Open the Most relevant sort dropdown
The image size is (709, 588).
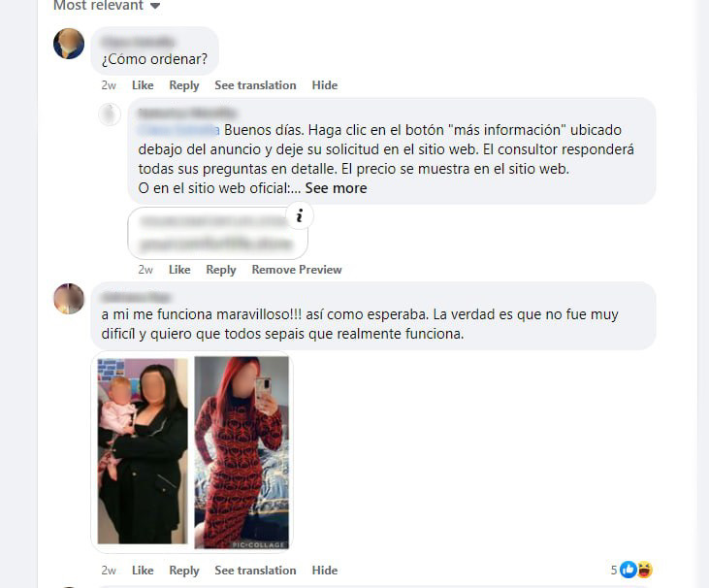coord(107,6)
